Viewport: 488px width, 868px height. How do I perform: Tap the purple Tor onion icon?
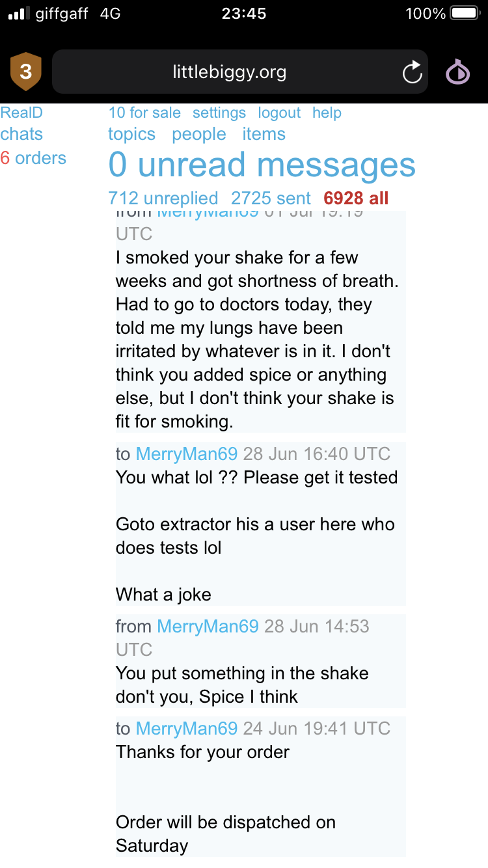[457, 72]
